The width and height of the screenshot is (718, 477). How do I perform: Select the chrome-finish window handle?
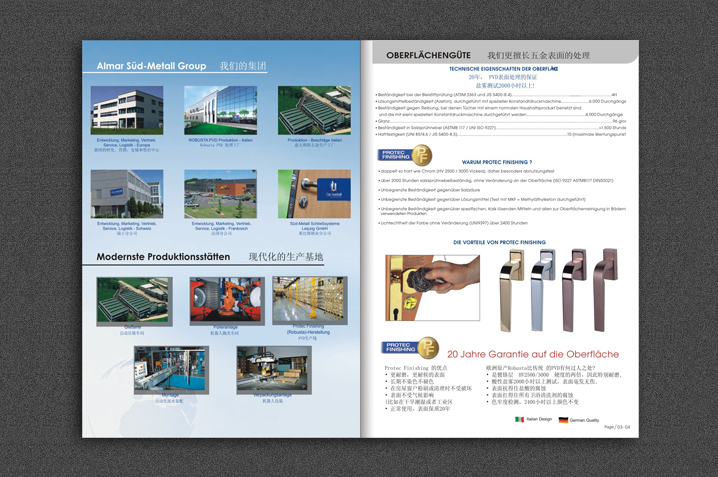tap(543, 290)
